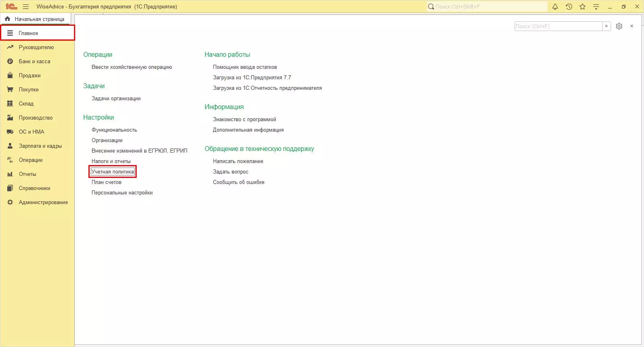Click the Продажи shopping bag icon

click(x=10, y=75)
